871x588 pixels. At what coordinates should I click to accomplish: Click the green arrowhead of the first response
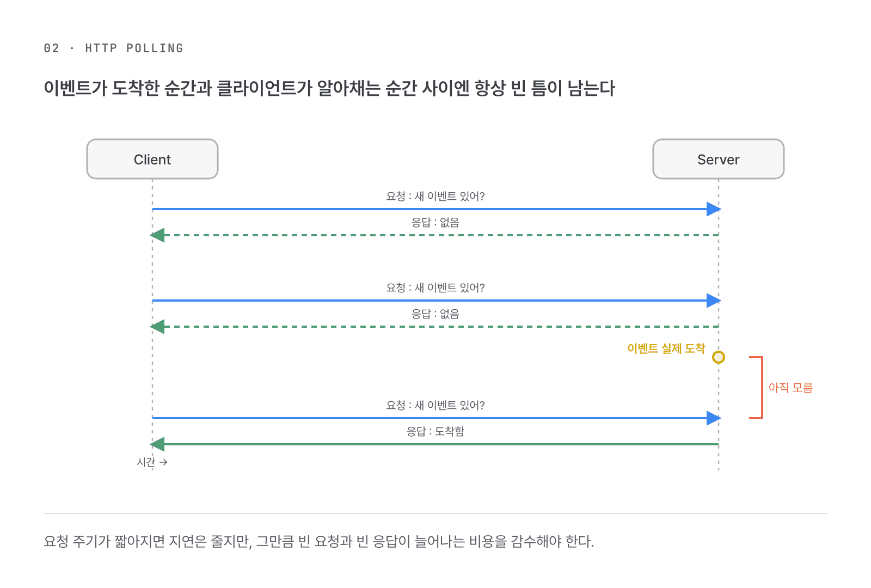[157, 235]
